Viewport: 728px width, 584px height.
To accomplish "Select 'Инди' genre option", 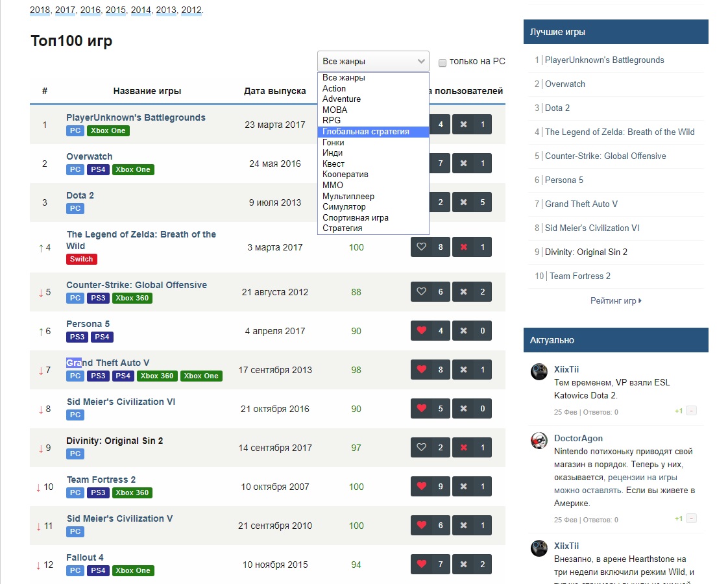I will click(373, 152).
